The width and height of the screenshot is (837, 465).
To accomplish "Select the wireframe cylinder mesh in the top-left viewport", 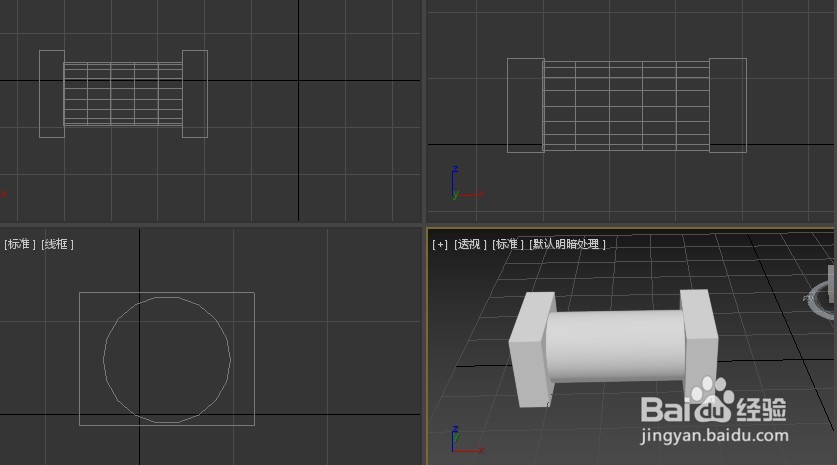I will coord(123,94).
